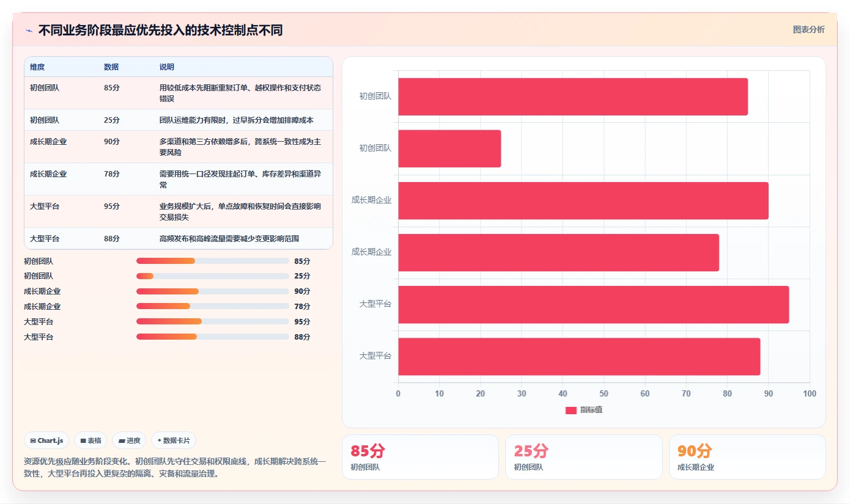This screenshot has height=504, width=850.
Task: Click the chart bar with value 78
Action: 558,252
